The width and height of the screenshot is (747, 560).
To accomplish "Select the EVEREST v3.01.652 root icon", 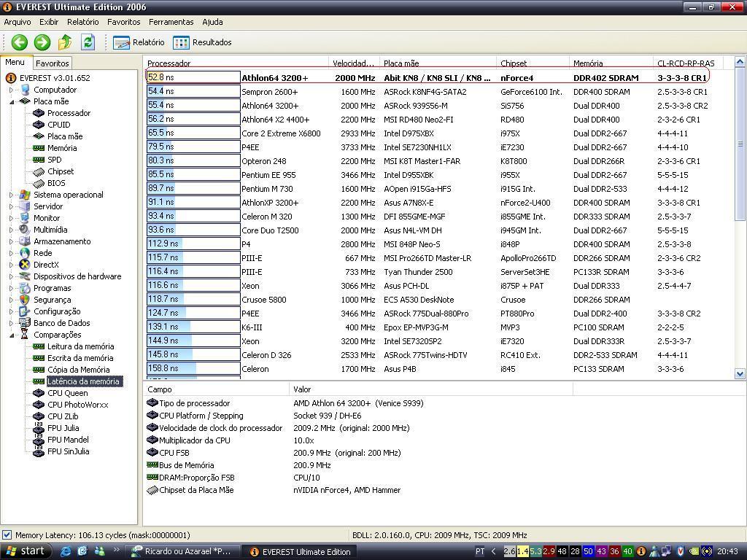I will [x=10, y=78].
